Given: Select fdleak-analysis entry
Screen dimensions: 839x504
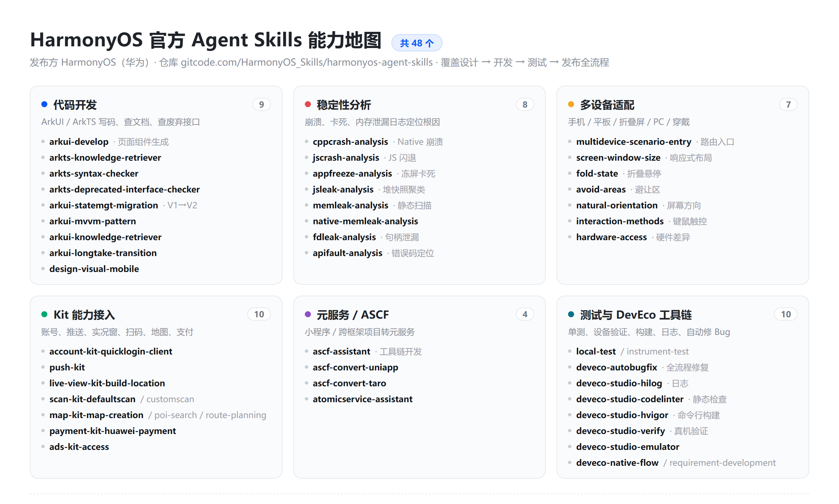Looking at the screenshot, I should pyautogui.click(x=344, y=237).
